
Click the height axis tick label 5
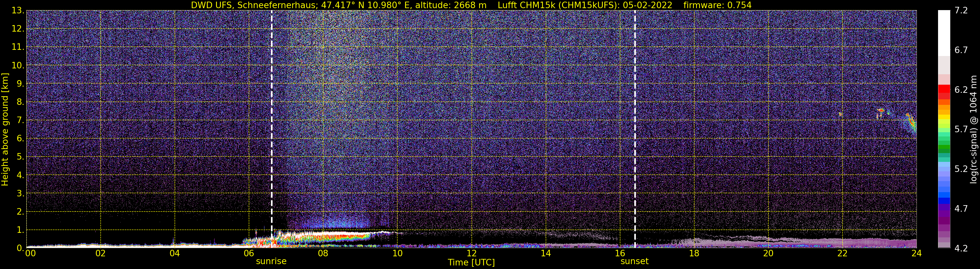click(20, 157)
